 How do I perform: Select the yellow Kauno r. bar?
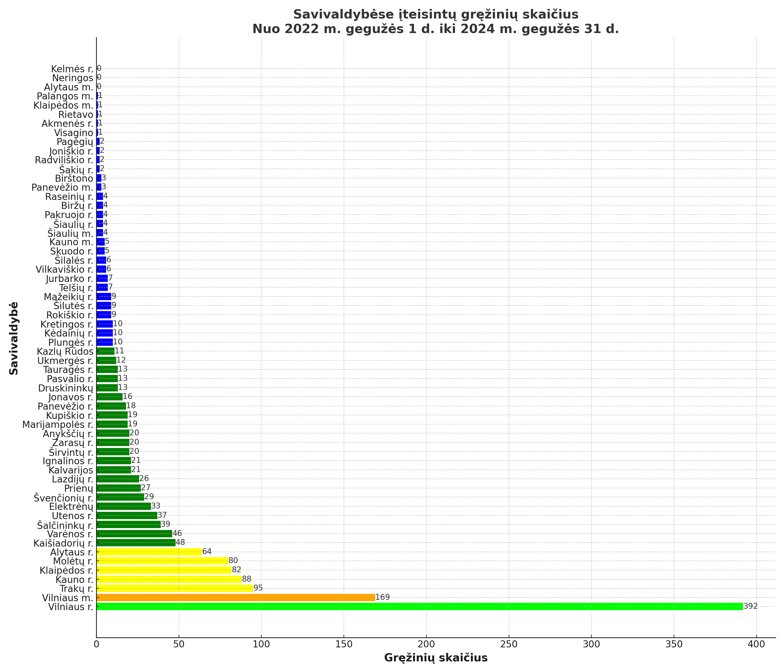point(169,579)
